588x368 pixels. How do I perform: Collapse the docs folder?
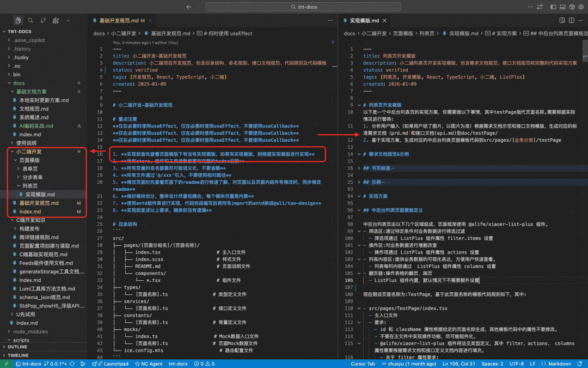pos(44,83)
